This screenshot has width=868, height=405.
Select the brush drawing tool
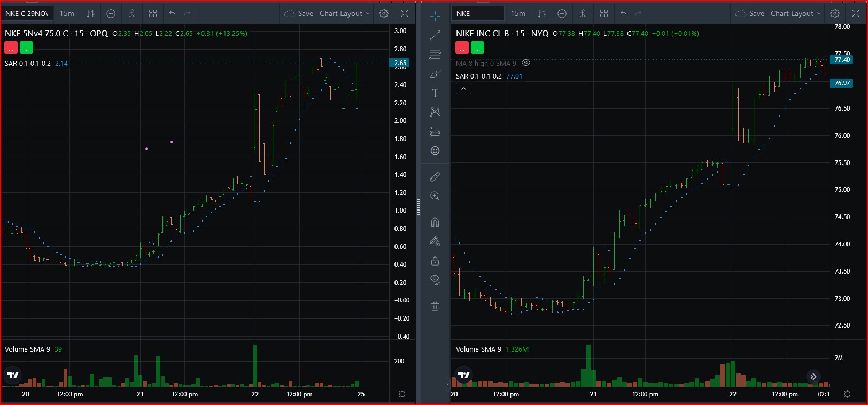[x=435, y=74]
